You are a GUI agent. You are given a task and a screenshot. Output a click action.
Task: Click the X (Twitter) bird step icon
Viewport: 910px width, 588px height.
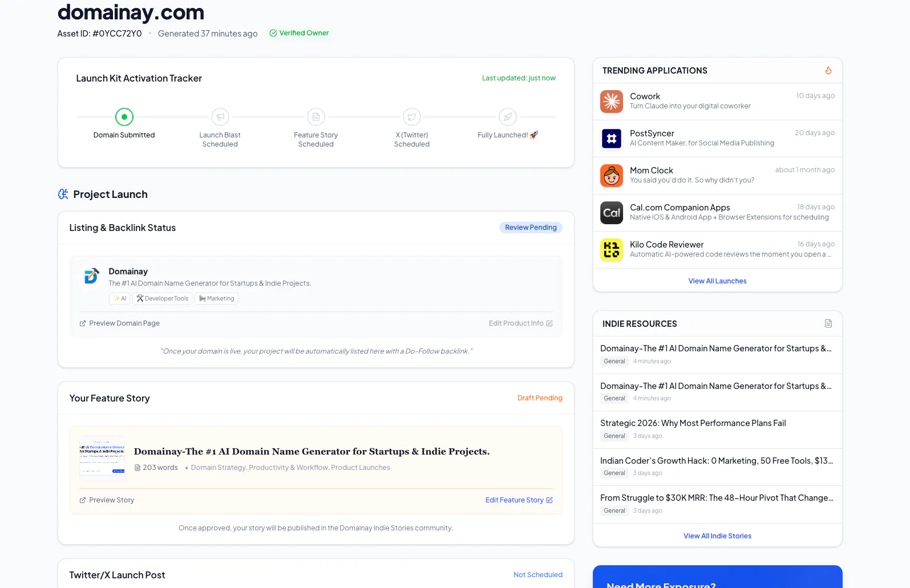click(412, 117)
